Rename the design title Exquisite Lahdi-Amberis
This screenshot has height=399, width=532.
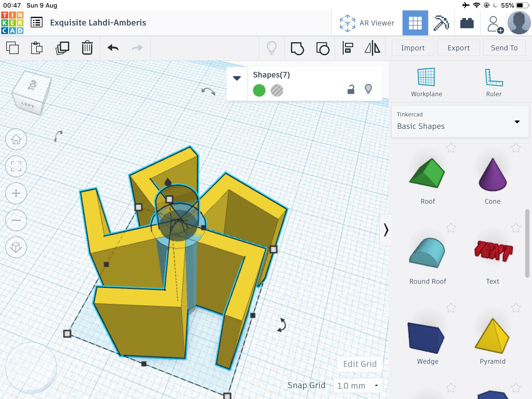click(98, 23)
